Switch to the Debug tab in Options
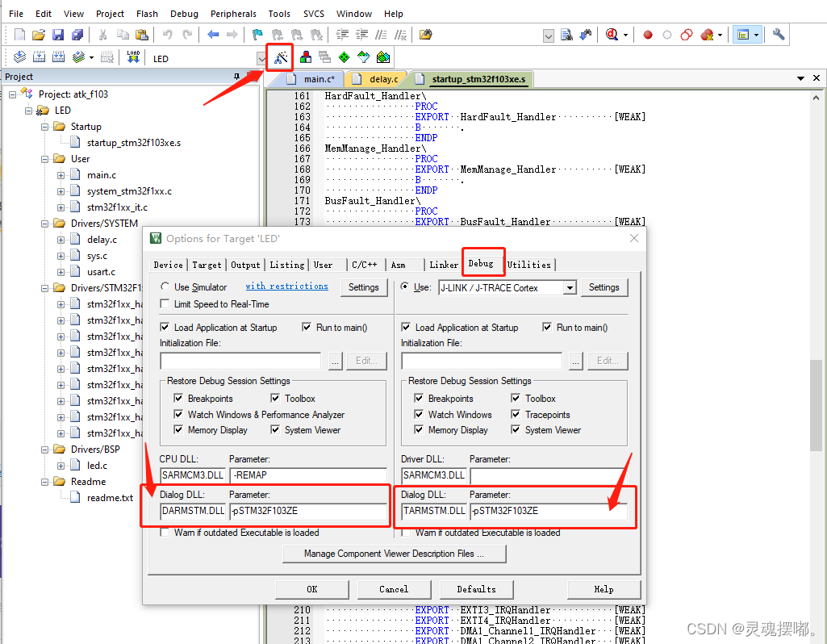827x644 pixels. 481,263
